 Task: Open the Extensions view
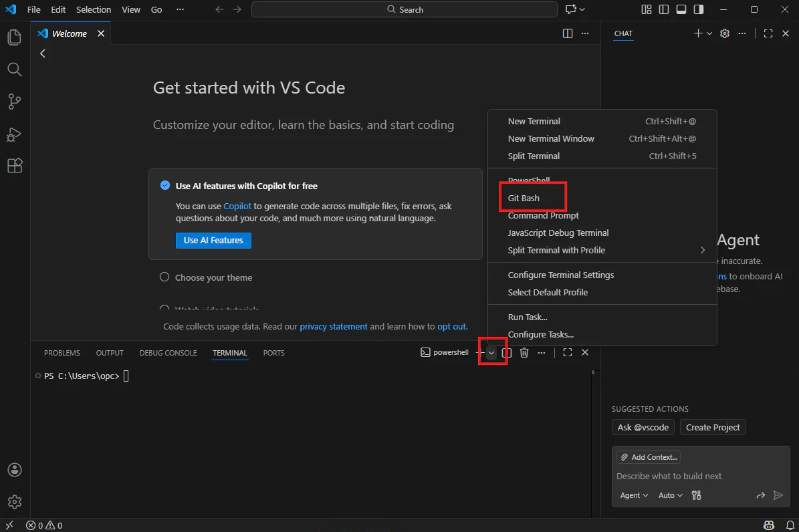point(14,166)
